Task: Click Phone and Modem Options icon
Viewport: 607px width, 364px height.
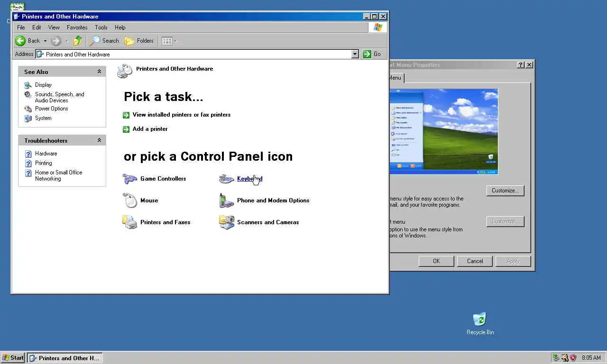Action: pos(226,200)
